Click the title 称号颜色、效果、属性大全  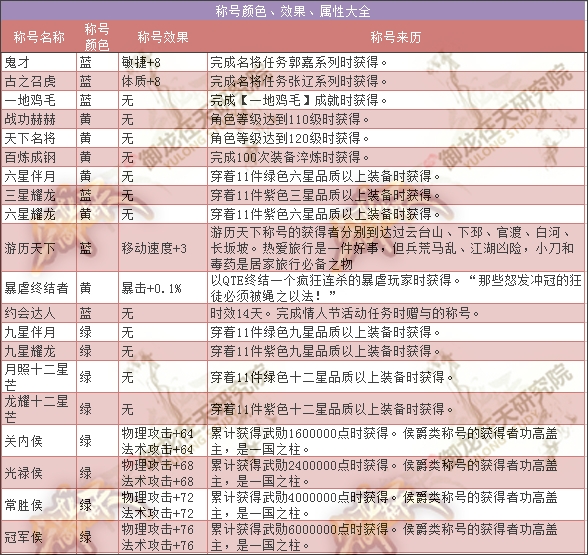coord(293,11)
